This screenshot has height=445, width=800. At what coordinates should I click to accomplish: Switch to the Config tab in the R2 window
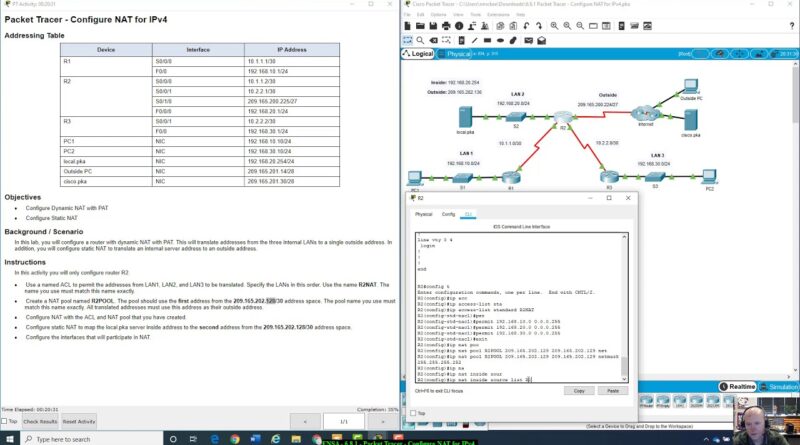(448, 214)
